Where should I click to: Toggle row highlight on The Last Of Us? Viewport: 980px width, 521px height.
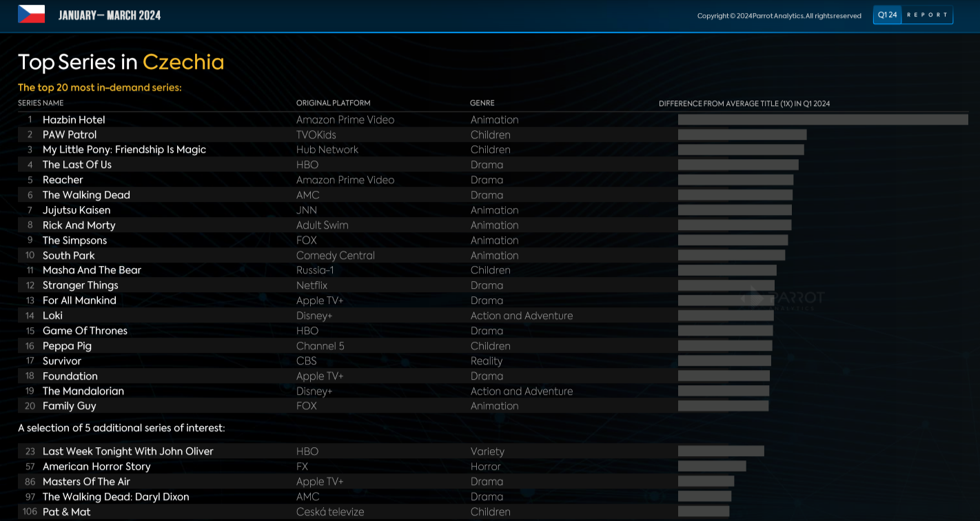[76, 165]
